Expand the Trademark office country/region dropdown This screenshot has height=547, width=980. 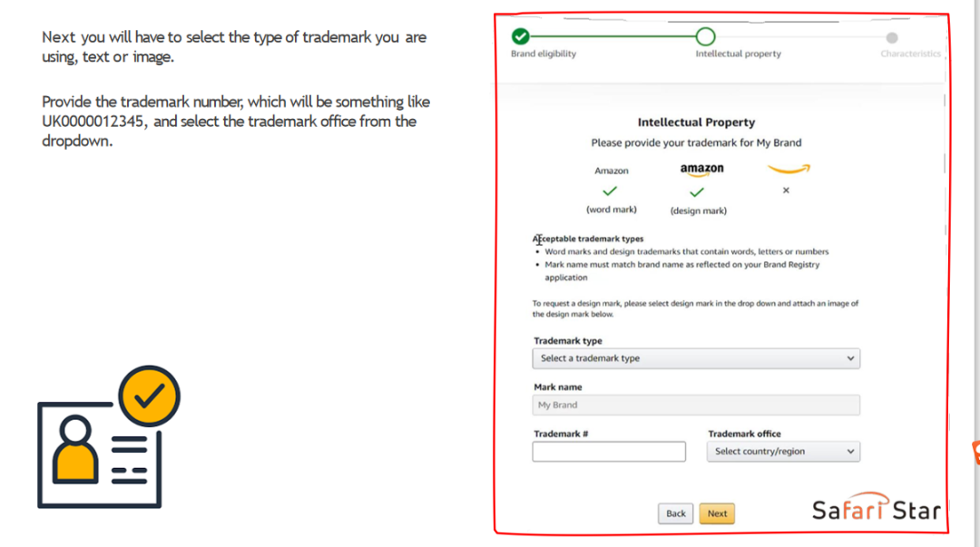click(783, 451)
